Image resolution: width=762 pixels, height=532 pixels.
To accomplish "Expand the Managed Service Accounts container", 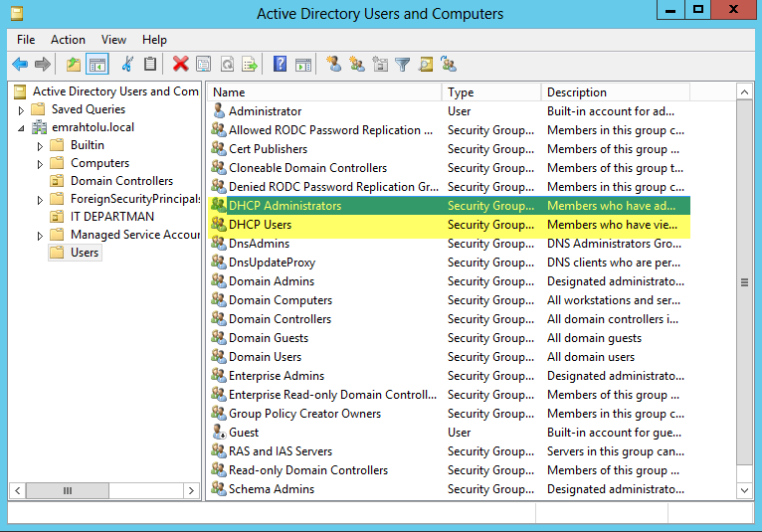I will click(x=40, y=236).
